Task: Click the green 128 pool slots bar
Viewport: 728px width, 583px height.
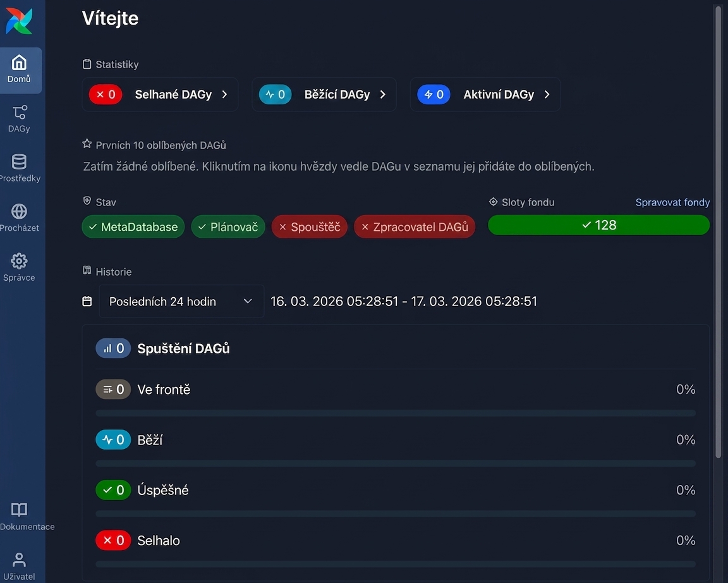Action: coord(599,225)
